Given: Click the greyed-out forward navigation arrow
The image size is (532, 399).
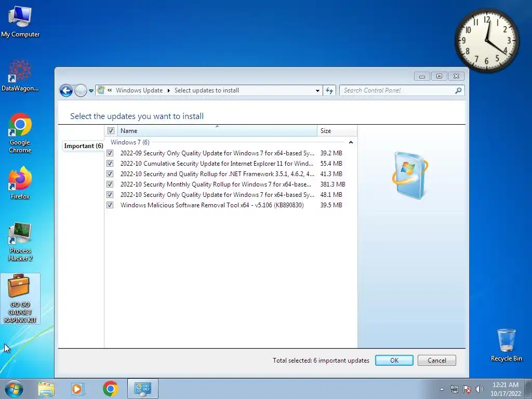Looking at the screenshot, I should click(81, 90).
